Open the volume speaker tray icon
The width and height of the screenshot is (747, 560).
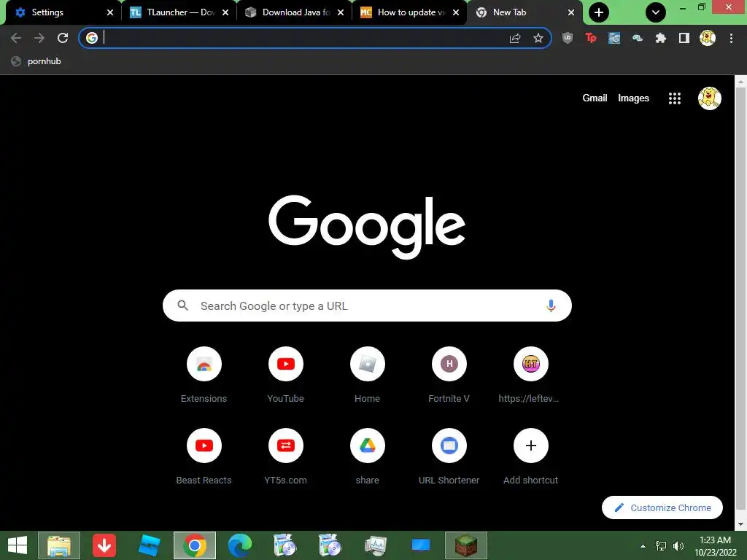click(678, 545)
